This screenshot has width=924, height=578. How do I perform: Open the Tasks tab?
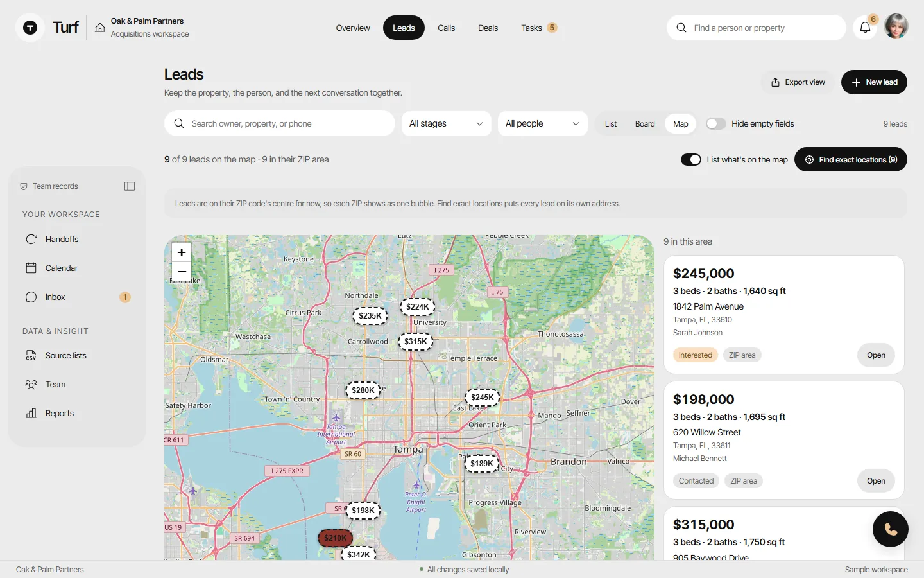[539, 28]
